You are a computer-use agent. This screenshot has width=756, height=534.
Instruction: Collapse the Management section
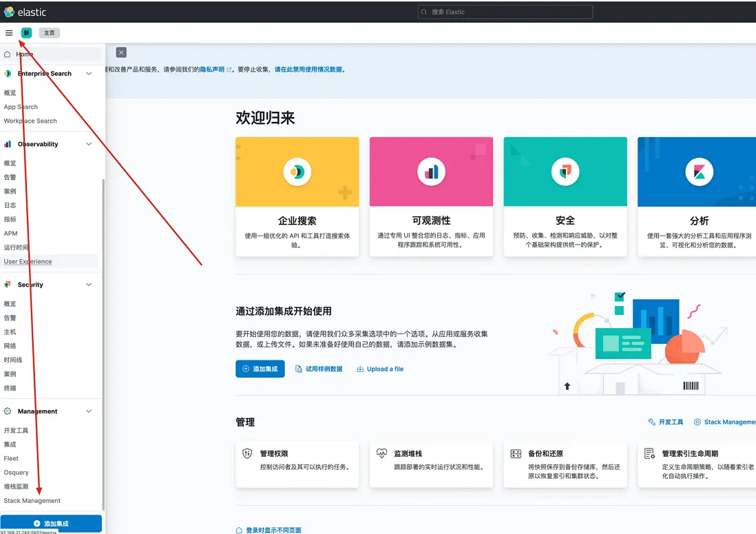[89, 411]
